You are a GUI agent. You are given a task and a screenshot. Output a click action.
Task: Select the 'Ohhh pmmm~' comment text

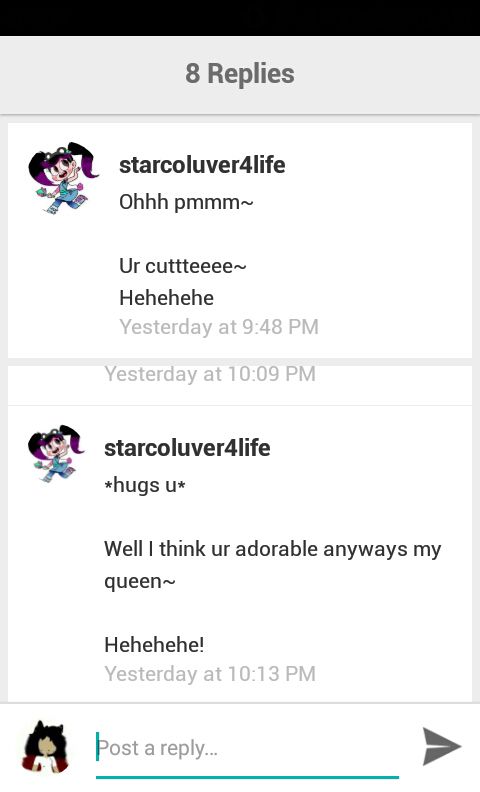coord(186,202)
